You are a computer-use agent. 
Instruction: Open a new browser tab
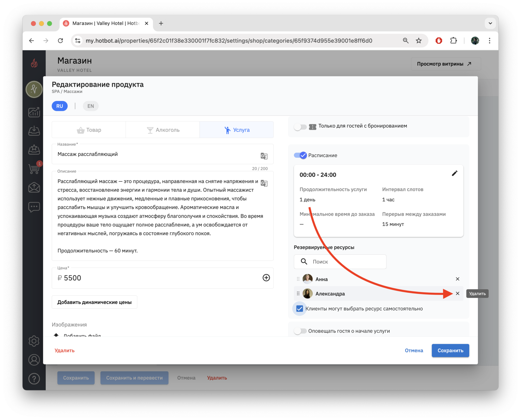(x=161, y=23)
